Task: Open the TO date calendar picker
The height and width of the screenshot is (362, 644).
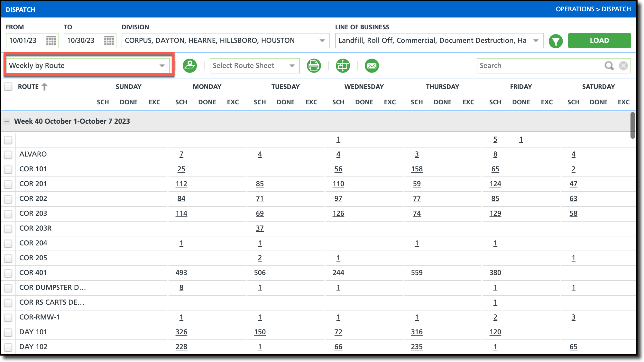Action: click(x=109, y=41)
